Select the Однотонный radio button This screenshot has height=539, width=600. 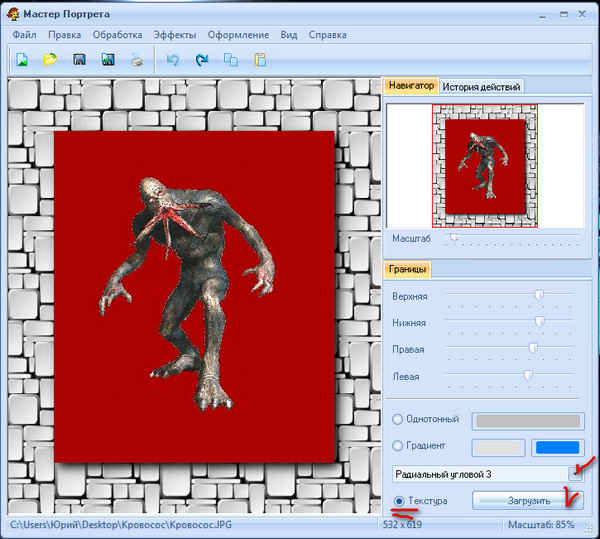(x=398, y=420)
